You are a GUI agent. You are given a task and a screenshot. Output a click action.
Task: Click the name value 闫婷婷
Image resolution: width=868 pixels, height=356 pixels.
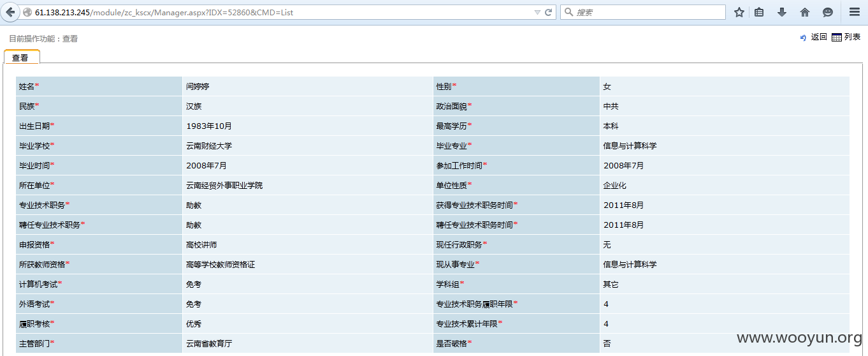(198, 86)
